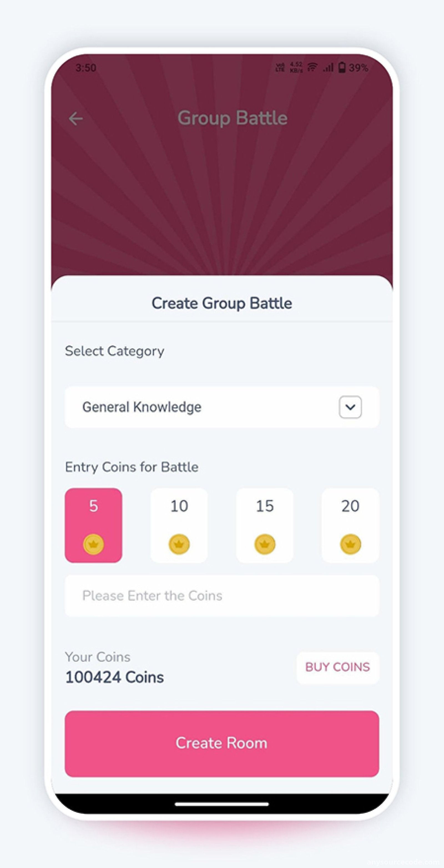Viewport: 444px width, 868px height.
Task: Tap the Create Group Battle sheet header
Action: click(x=222, y=303)
